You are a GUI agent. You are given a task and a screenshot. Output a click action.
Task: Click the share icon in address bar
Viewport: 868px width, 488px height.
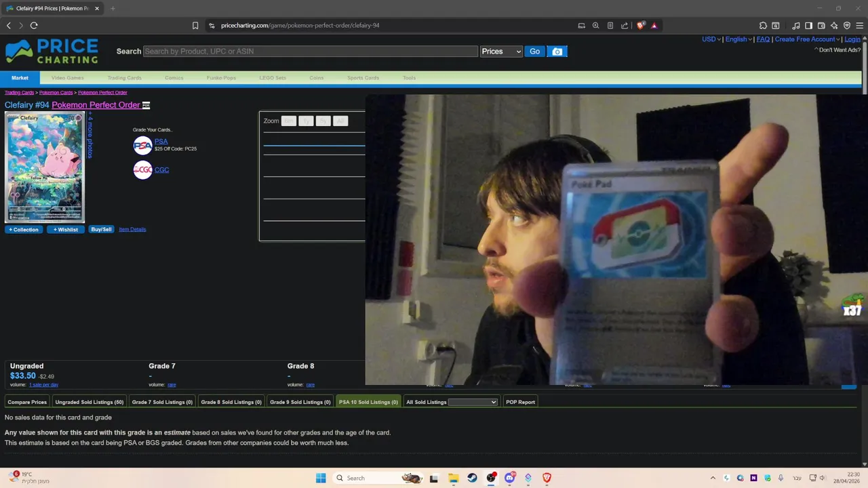(x=625, y=25)
